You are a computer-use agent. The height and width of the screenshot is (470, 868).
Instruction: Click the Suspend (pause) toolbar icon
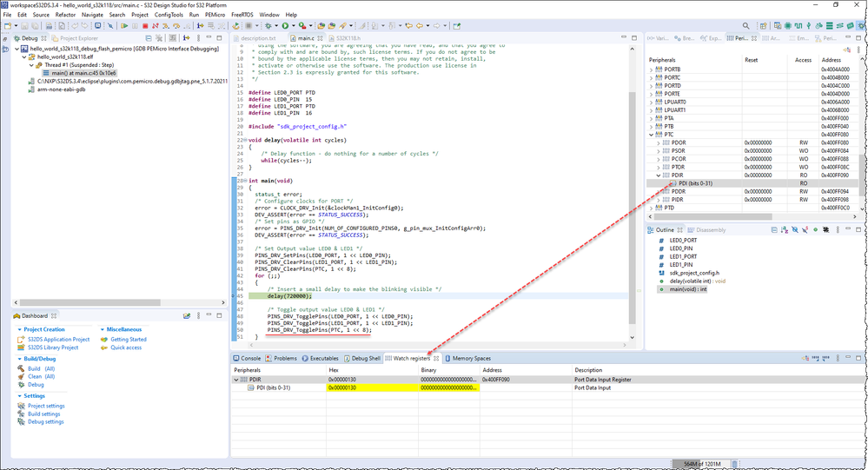pos(135,25)
